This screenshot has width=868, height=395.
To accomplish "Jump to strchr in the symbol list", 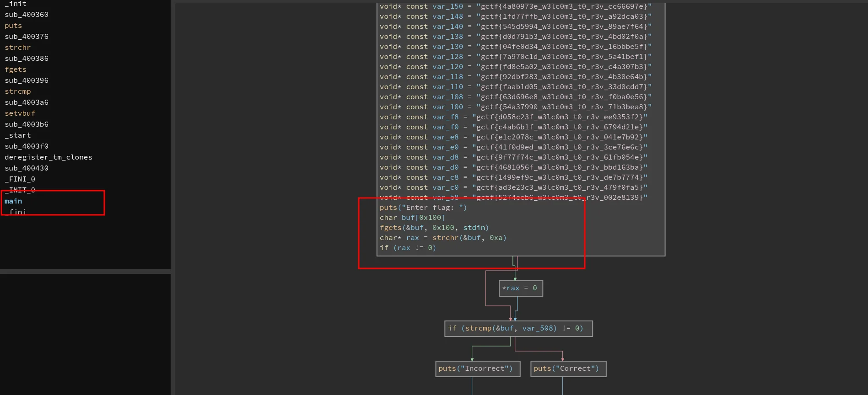I will [x=18, y=48].
